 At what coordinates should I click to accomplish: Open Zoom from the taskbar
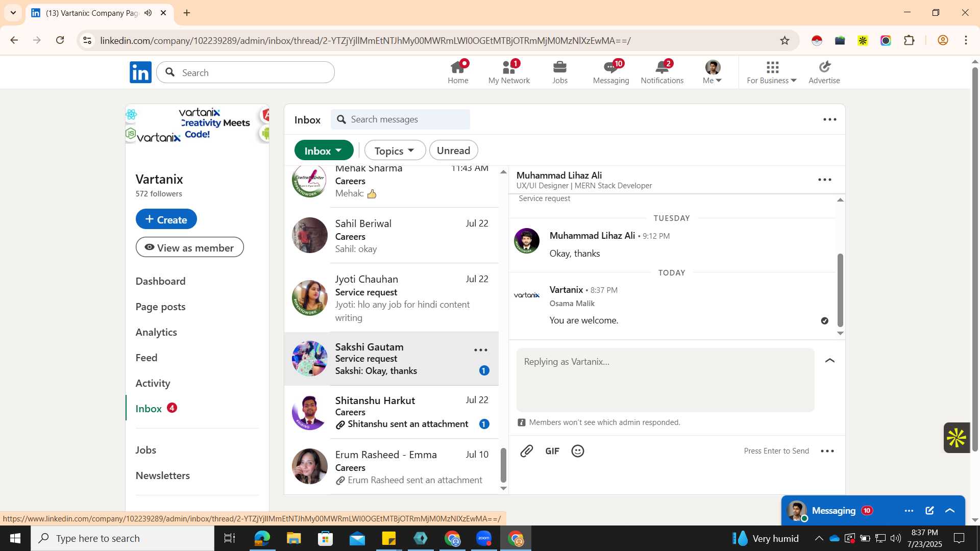coord(484,538)
